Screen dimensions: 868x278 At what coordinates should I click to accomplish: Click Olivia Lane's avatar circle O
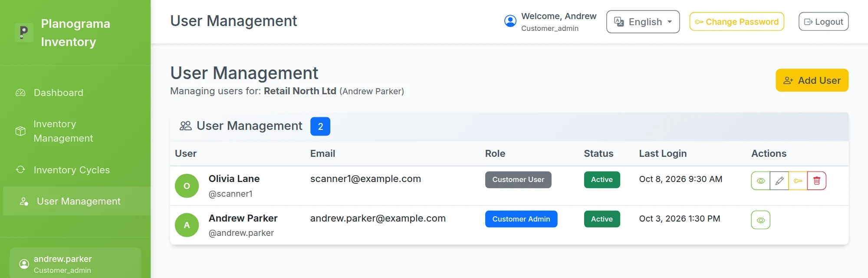click(x=187, y=186)
